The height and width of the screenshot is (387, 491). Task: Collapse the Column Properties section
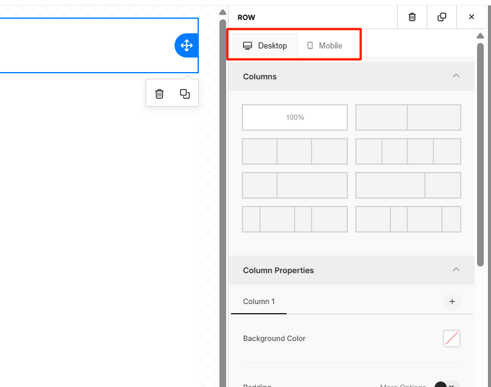pos(456,270)
